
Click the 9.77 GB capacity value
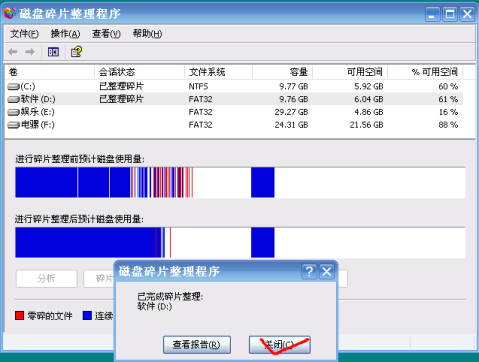294,87
